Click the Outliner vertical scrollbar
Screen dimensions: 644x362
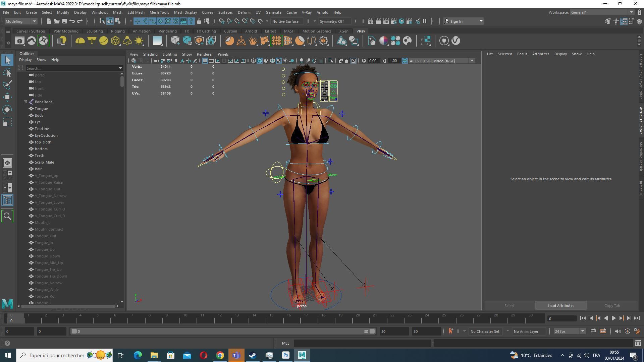121,81
